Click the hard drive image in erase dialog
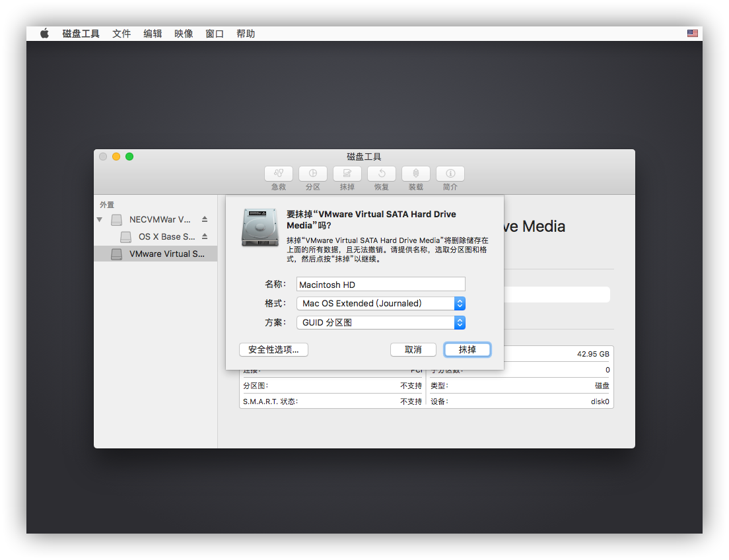The width and height of the screenshot is (729, 560). pos(260,227)
